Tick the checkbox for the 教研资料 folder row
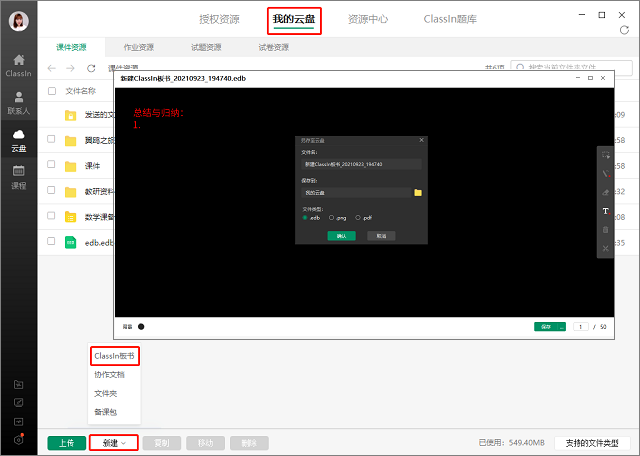Viewport: 640px width, 456px height. (51, 190)
